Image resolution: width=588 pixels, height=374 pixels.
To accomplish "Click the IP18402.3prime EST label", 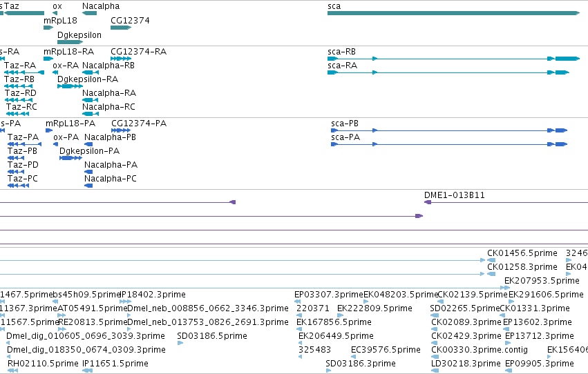I will 153,295.
